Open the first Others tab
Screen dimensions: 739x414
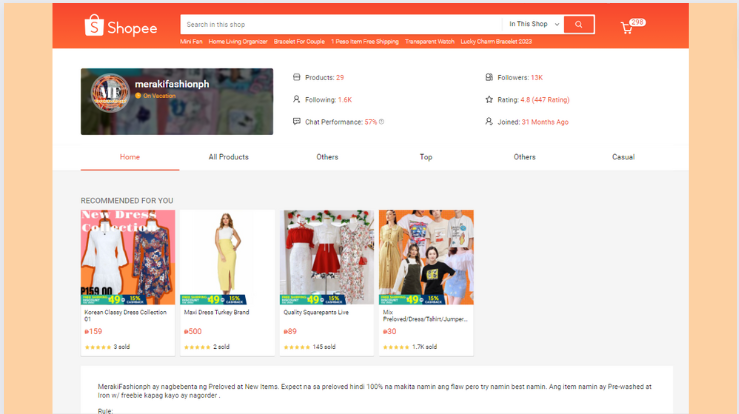pyautogui.click(x=327, y=157)
